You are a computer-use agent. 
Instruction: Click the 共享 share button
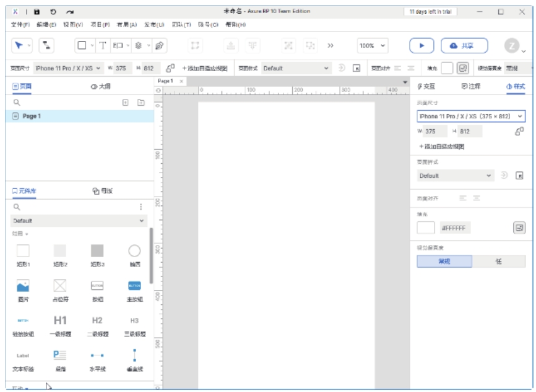pos(464,46)
